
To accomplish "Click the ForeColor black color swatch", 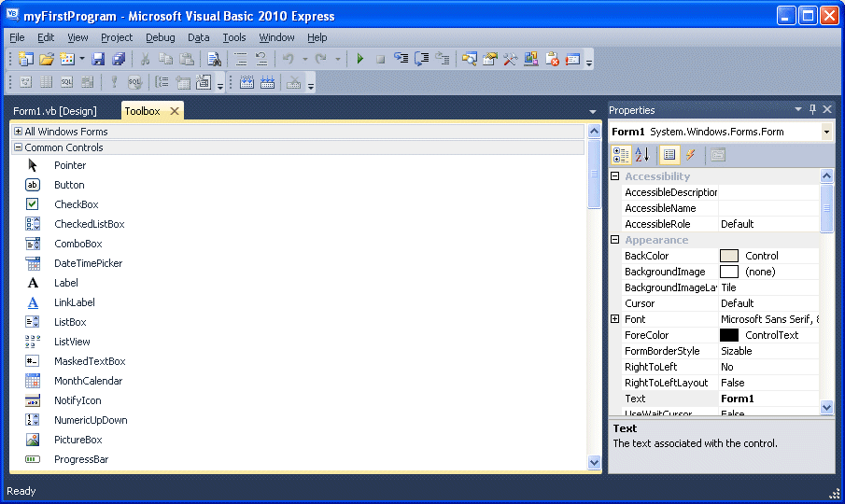I will [729, 335].
